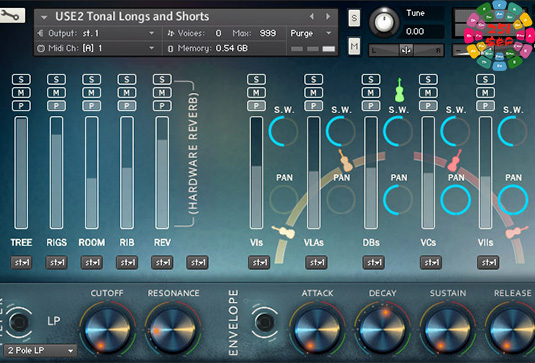Solo the VCs section

coord(428,79)
